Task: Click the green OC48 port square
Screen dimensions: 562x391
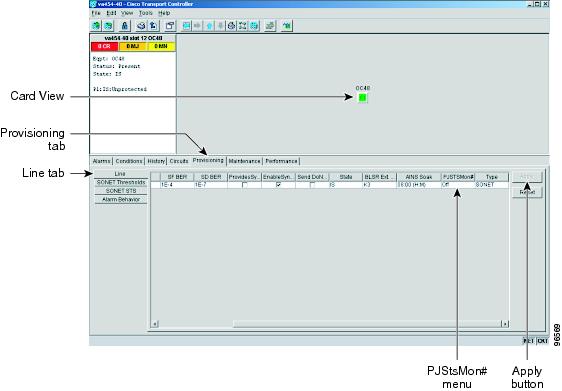Action: 363,97
